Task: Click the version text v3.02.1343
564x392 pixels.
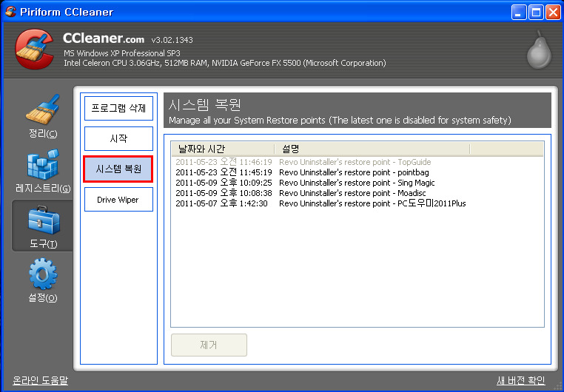Action: (x=172, y=40)
